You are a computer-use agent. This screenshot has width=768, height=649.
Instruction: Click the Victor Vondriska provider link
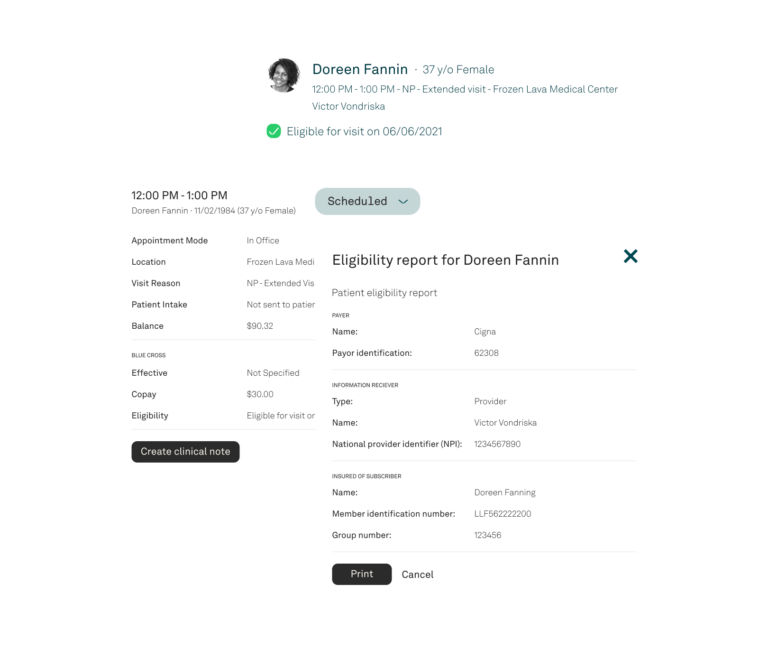tap(349, 106)
